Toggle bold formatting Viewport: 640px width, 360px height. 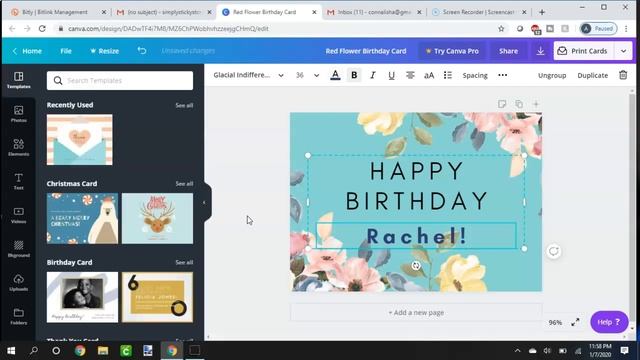(354, 75)
